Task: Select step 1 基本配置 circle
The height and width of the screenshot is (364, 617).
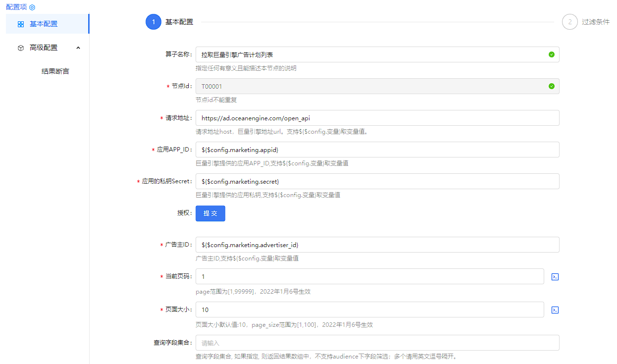Action: pos(154,22)
